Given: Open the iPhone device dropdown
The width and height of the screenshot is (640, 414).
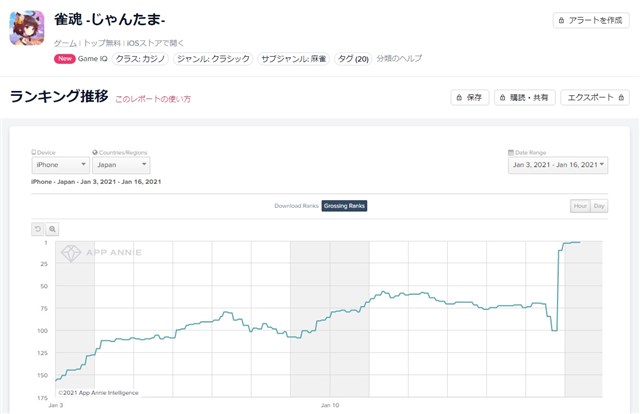Looking at the screenshot, I should pos(60,165).
